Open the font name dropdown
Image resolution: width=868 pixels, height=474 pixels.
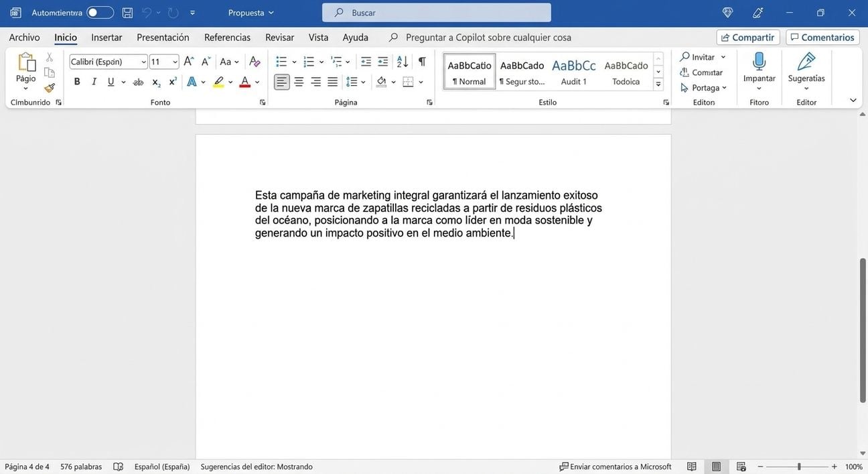click(x=143, y=62)
